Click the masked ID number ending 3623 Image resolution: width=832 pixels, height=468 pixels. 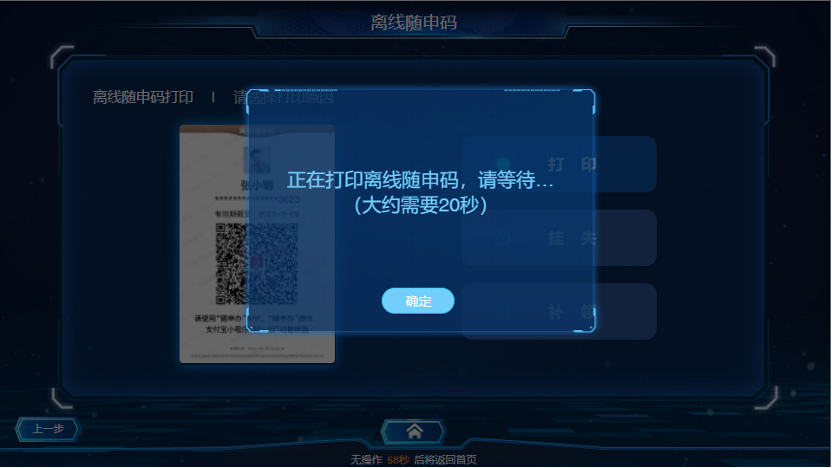[x=257, y=200]
